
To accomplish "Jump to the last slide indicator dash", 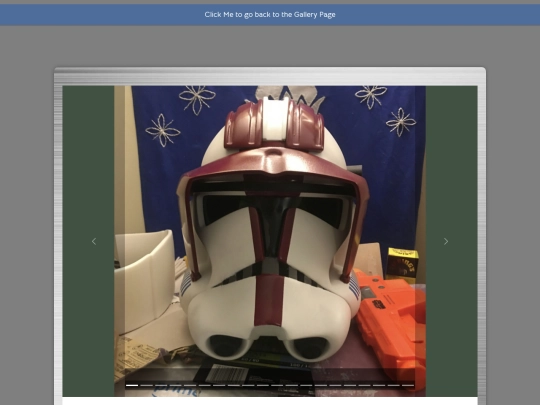I will coord(408,385).
